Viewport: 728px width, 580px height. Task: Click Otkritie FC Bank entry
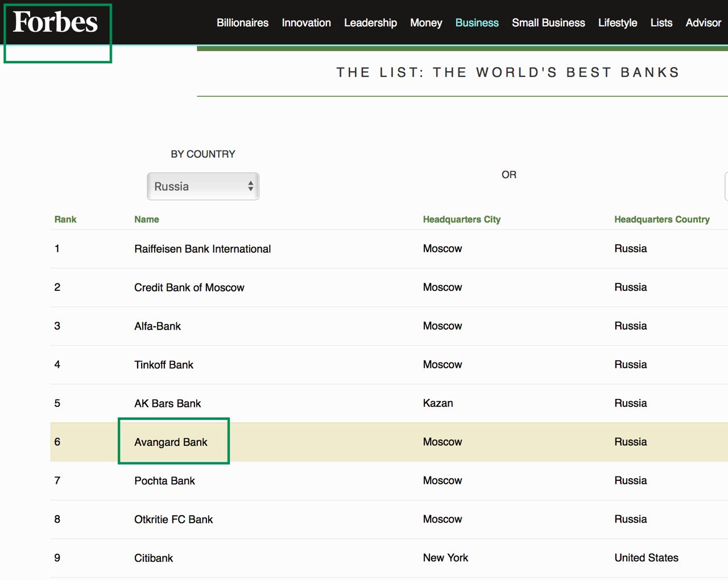click(x=173, y=520)
